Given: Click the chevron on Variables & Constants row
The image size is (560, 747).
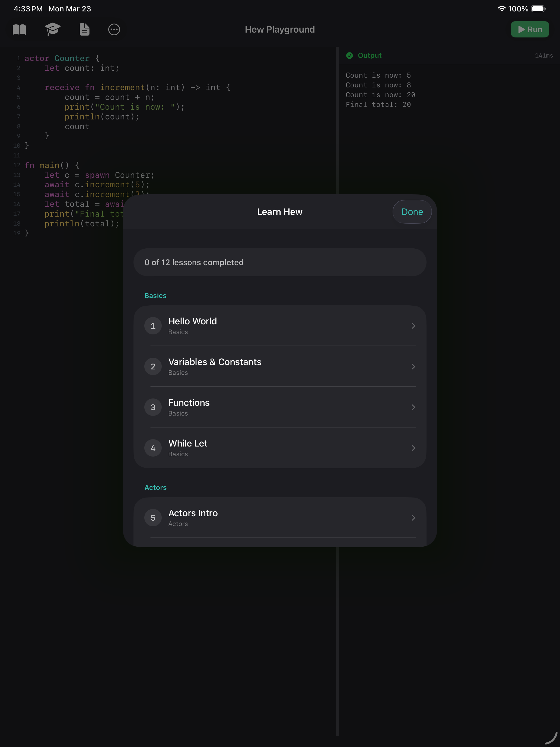Looking at the screenshot, I should coord(413,366).
